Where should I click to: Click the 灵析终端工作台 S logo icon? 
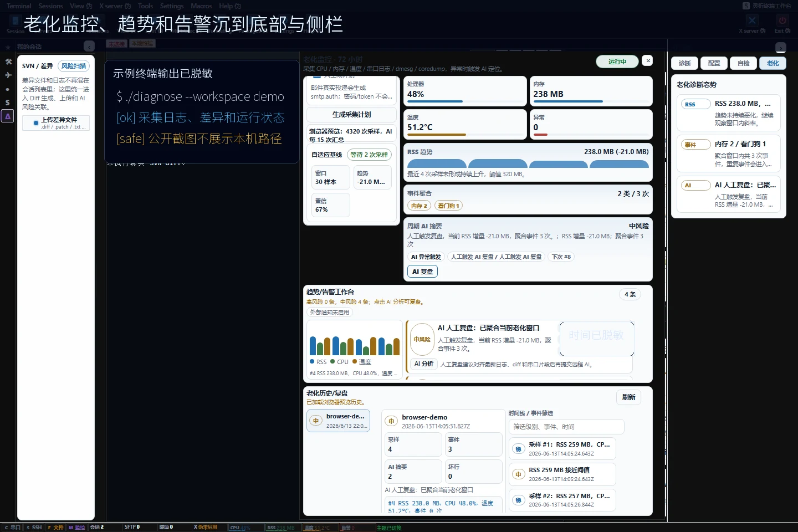click(x=746, y=6)
